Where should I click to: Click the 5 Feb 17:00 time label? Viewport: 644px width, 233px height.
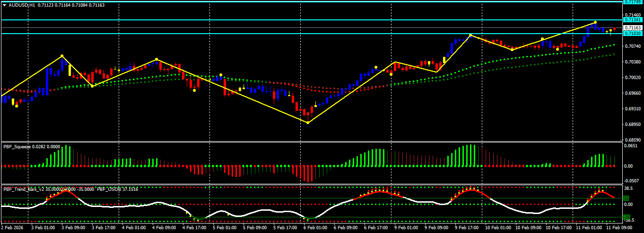coord(286,228)
